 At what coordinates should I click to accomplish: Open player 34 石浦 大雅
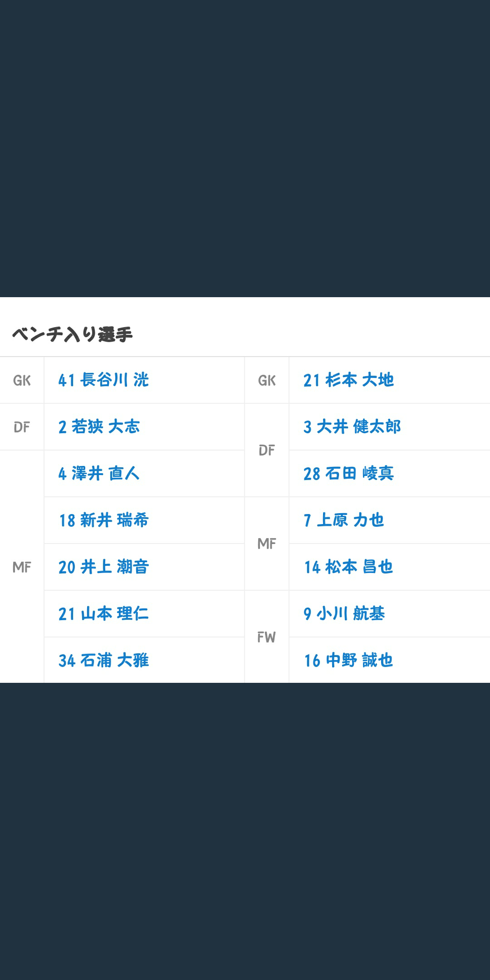coord(103,661)
